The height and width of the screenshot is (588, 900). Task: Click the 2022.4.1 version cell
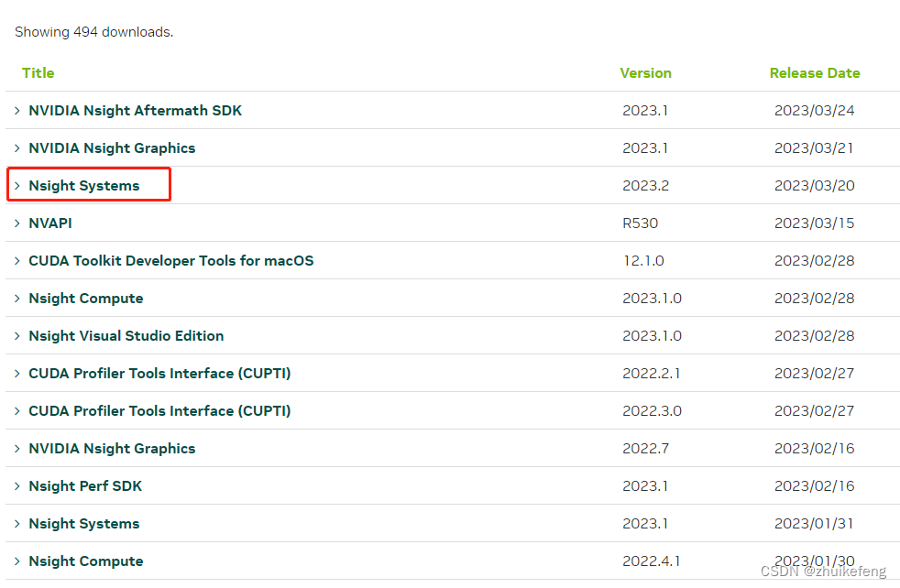coord(652,561)
